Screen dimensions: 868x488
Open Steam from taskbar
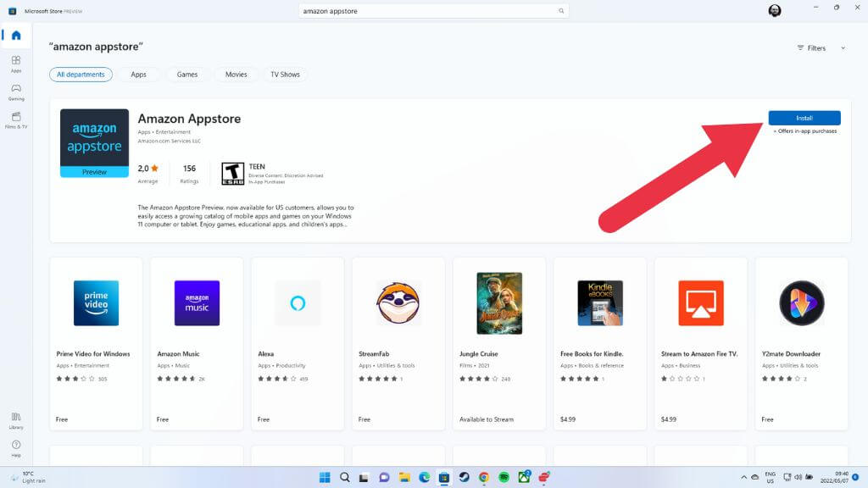click(464, 477)
